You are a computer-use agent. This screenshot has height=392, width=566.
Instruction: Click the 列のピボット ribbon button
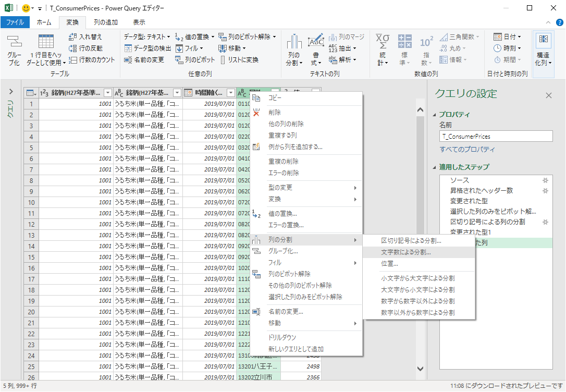195,60
